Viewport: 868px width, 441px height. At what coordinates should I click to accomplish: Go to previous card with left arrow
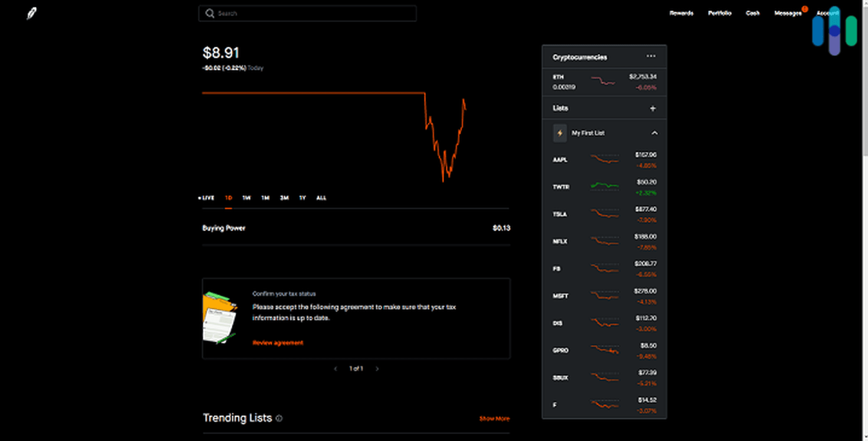tap(335, 369)
